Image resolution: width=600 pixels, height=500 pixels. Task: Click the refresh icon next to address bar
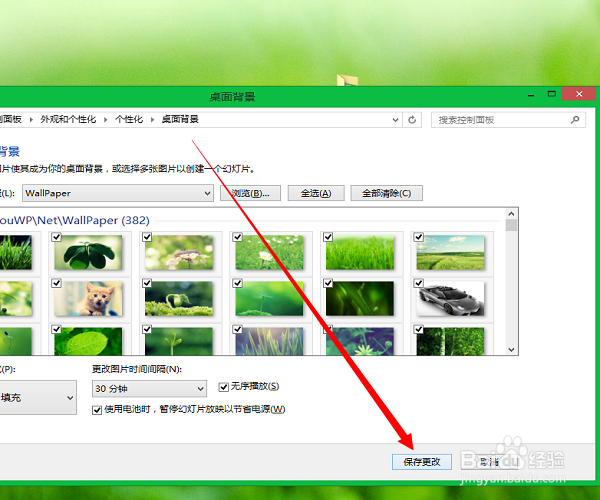(x=412, y=120)
